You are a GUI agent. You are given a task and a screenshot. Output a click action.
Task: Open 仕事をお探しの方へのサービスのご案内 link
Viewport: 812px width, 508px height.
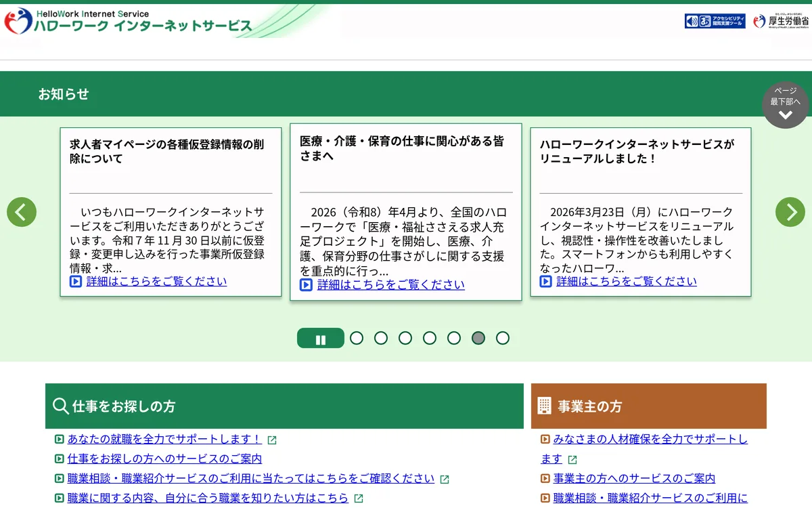pyautogui.click(x=165, y=459)
